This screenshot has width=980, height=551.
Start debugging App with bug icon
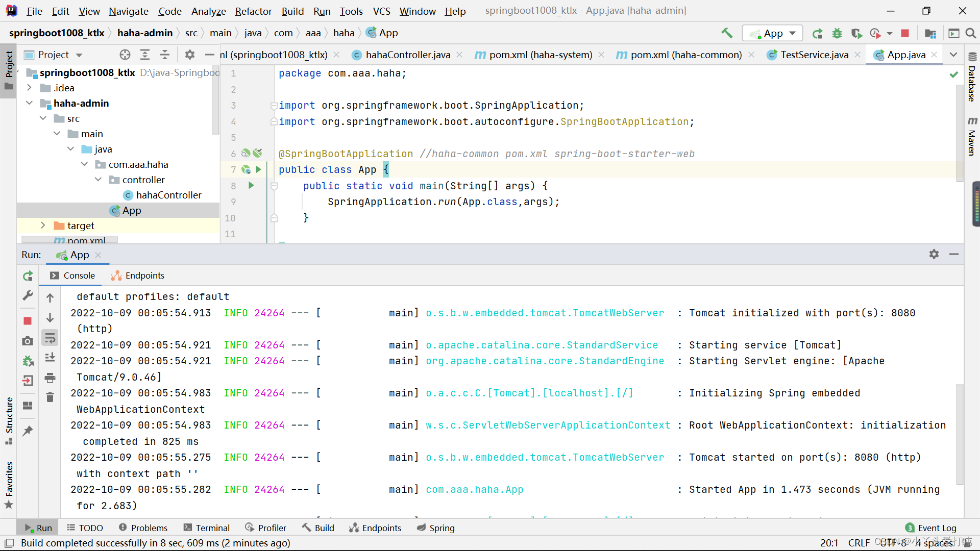[837, 33]
